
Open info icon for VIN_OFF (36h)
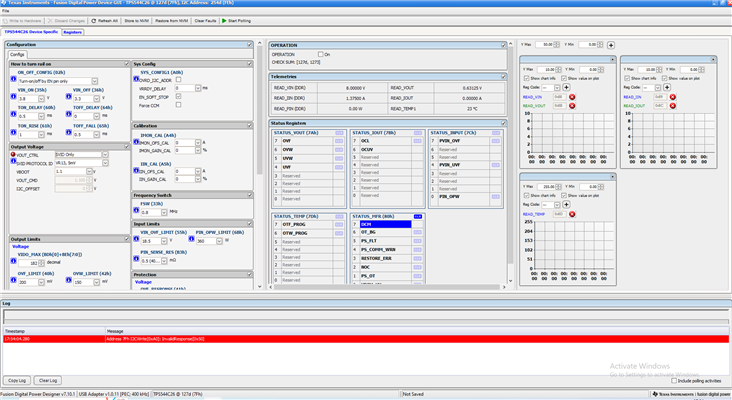(x=68, y=97)
